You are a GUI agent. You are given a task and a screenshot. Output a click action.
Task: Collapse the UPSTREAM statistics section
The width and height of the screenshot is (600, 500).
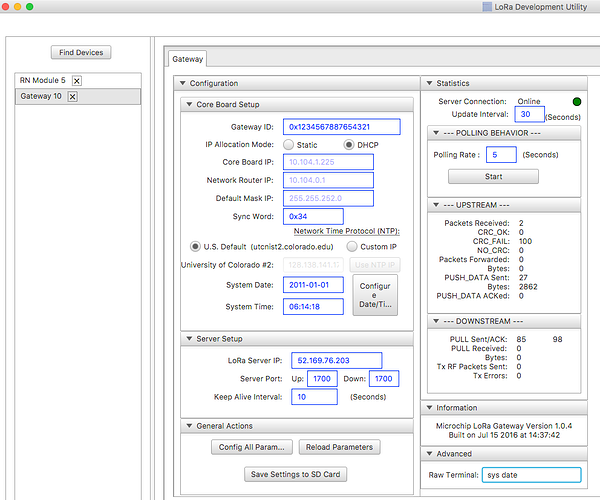click(436, 205)
